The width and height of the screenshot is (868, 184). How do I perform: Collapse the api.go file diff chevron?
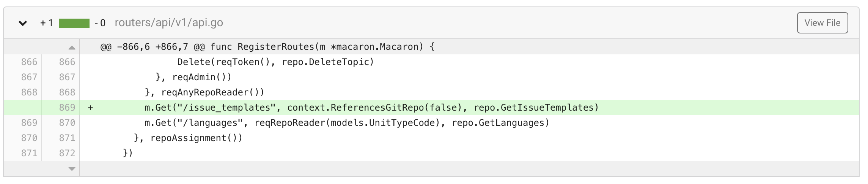click(x=23, y=23)
